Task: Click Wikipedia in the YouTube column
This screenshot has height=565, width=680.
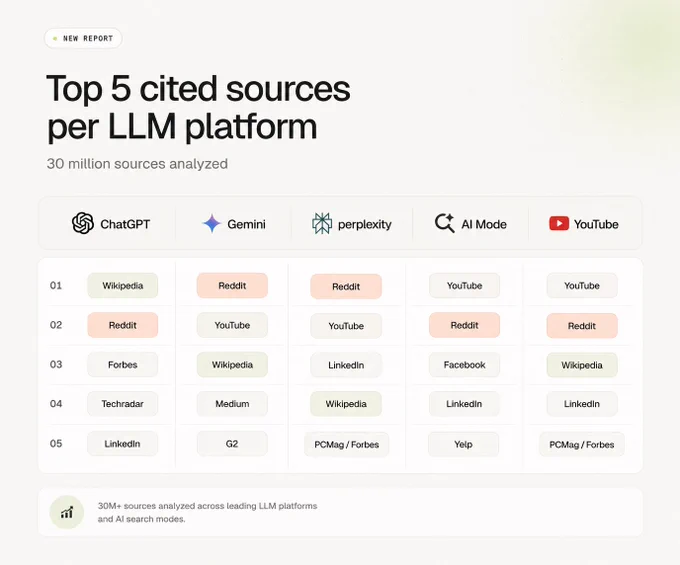Action: pos(582,365)
